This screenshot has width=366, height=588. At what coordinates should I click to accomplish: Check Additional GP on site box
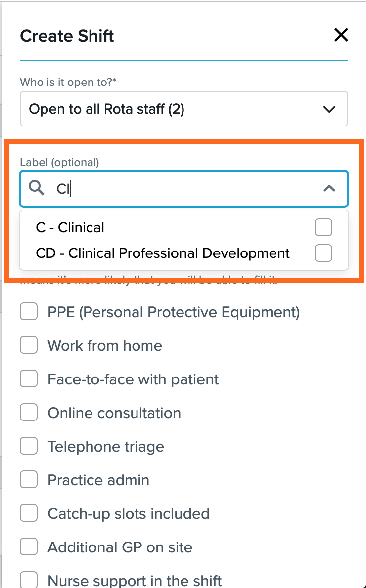click(29, 547)
